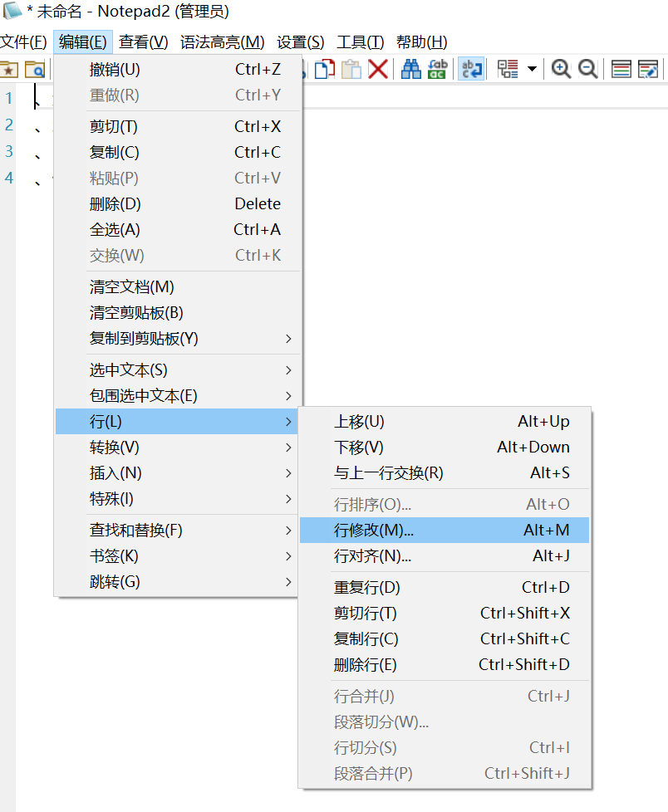
Task: Click line number 2 in the margin
Action: click(9, 125)
